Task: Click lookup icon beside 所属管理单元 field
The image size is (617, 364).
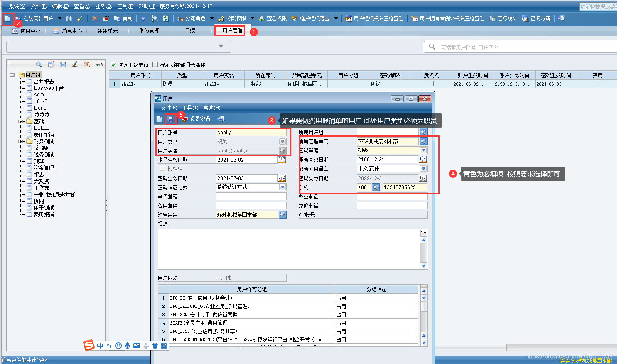Action: coord(423,141)
